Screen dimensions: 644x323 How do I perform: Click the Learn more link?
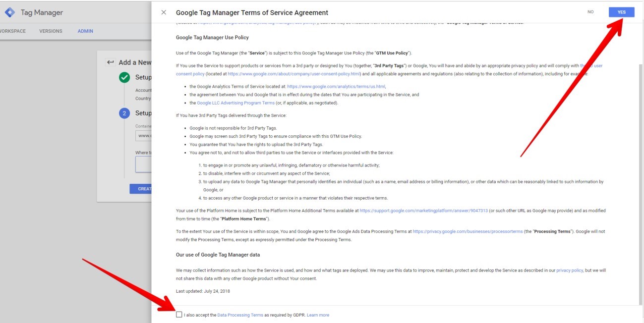point(318,315)
